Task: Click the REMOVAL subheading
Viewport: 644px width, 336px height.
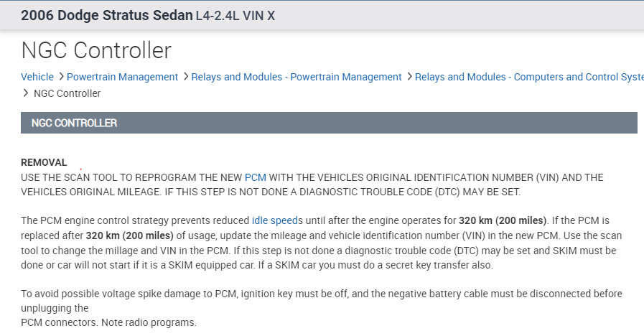Action: (x=44, y=162)
